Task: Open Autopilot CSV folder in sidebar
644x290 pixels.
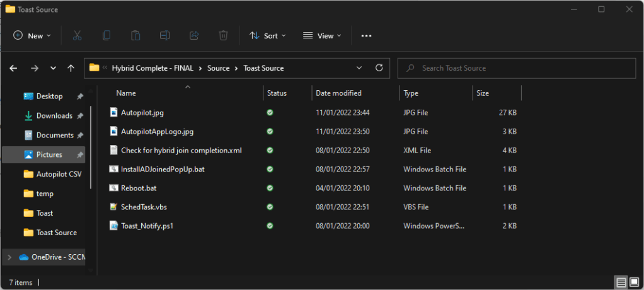Action: pyautogui.click(x=59, y=174)
